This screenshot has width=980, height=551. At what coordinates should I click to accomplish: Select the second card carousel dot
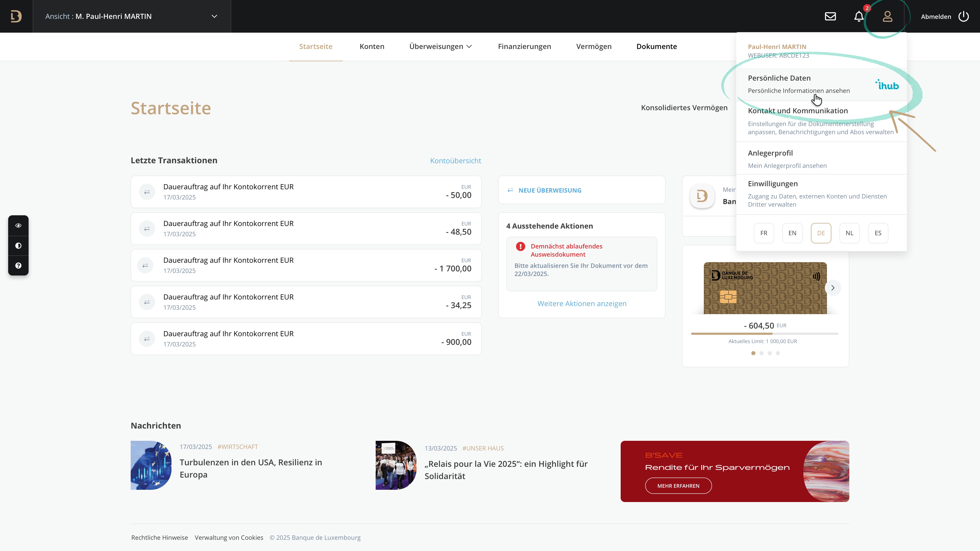tap(761, 353)
